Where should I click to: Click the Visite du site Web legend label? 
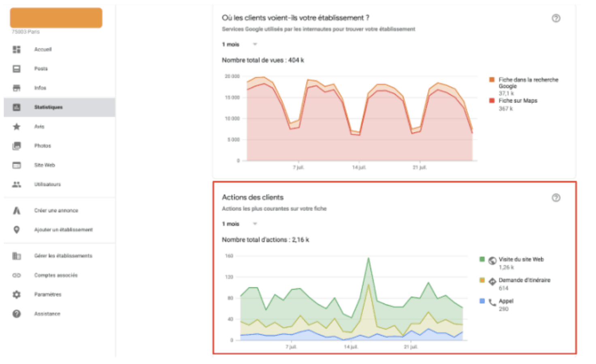[521, 259]
